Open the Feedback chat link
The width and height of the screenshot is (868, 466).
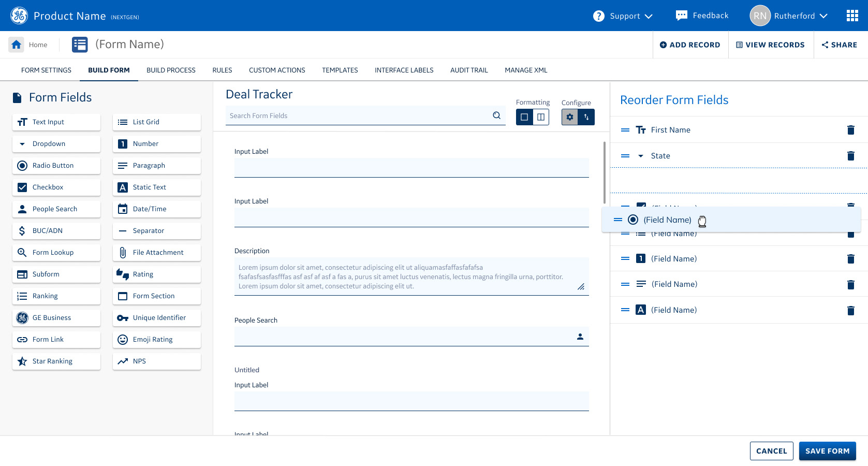click(x=702, y=16)
